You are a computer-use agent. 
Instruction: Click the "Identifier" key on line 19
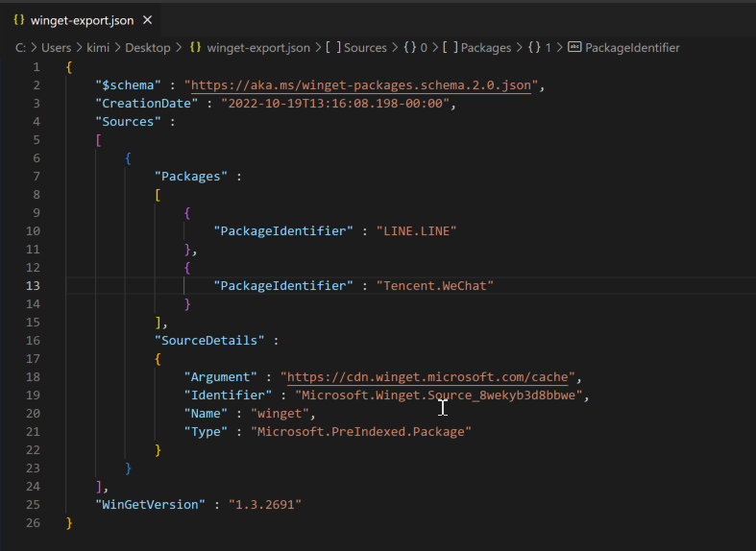[228, 395]
